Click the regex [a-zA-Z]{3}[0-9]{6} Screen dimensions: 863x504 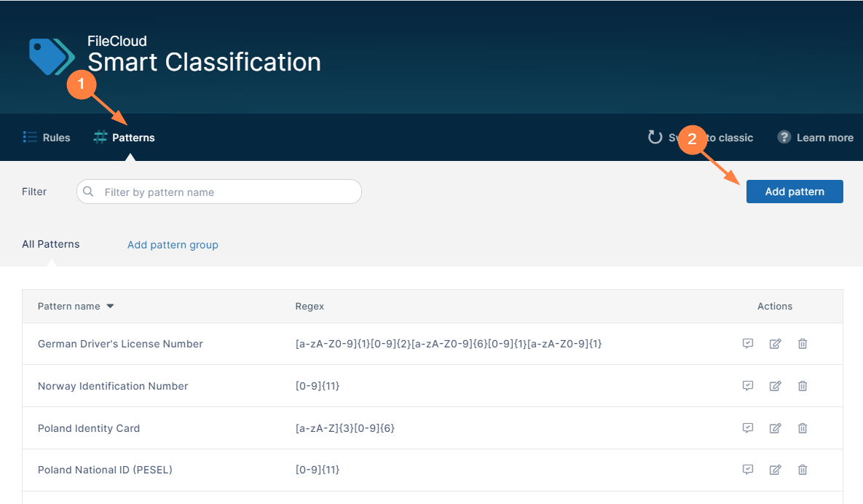coord(345,428)
